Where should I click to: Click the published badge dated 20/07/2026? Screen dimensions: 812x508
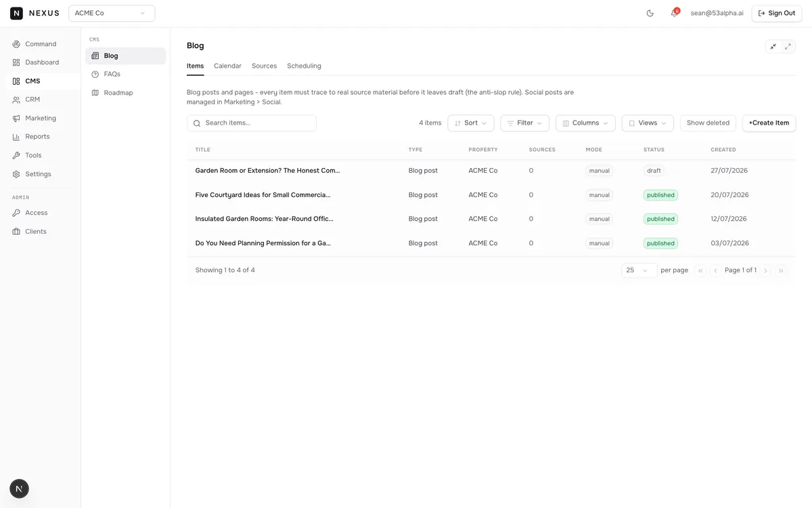point(660,195)
